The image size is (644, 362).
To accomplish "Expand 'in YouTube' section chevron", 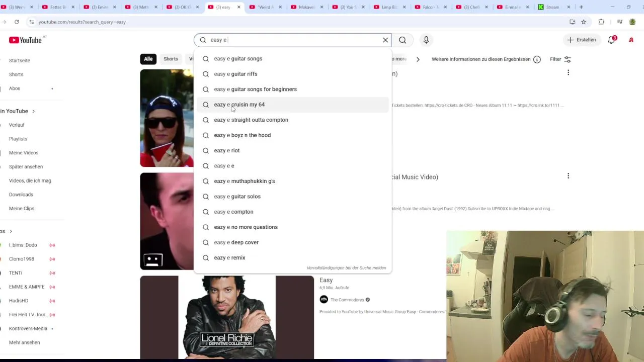I will click(x=34, y=111).
